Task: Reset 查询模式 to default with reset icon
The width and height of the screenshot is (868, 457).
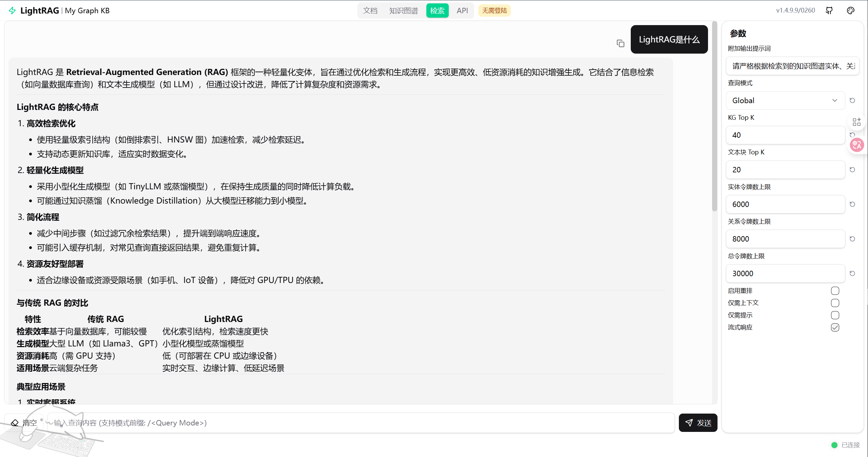Action: [x=852, y=100]
